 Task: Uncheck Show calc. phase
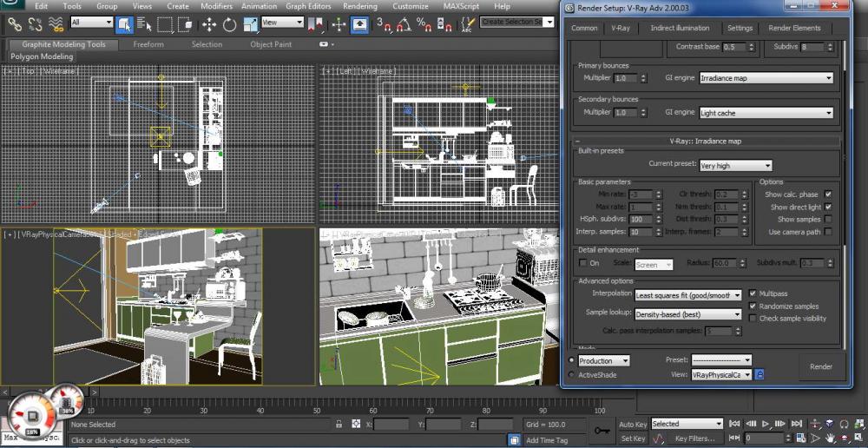[827, 194]
